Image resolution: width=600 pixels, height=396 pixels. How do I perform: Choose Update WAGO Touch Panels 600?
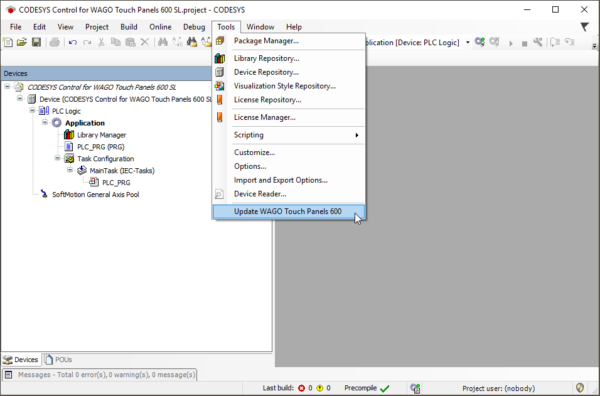(x=289, y=212)
